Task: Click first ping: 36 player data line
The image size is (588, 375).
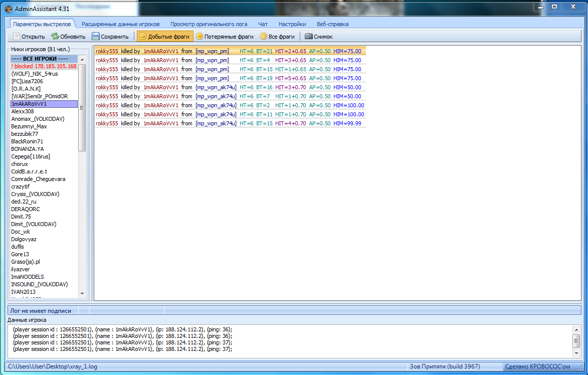Action: [123, 329]
